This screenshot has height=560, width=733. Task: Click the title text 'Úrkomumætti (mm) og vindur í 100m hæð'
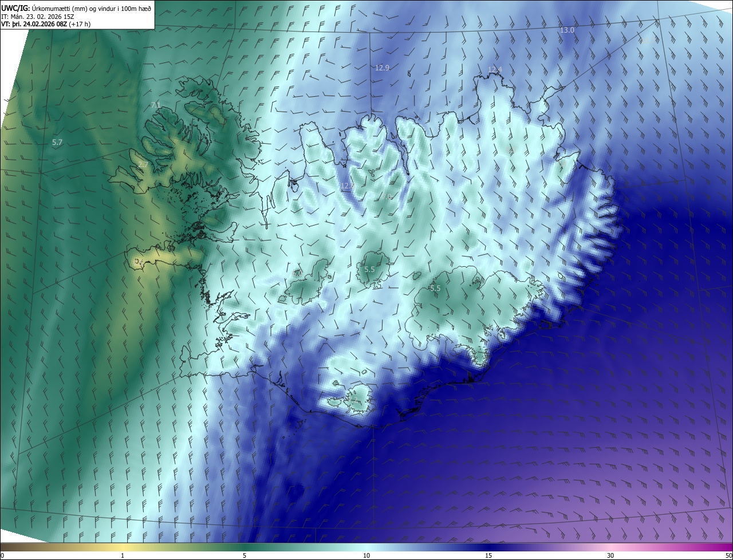point(91,8)
